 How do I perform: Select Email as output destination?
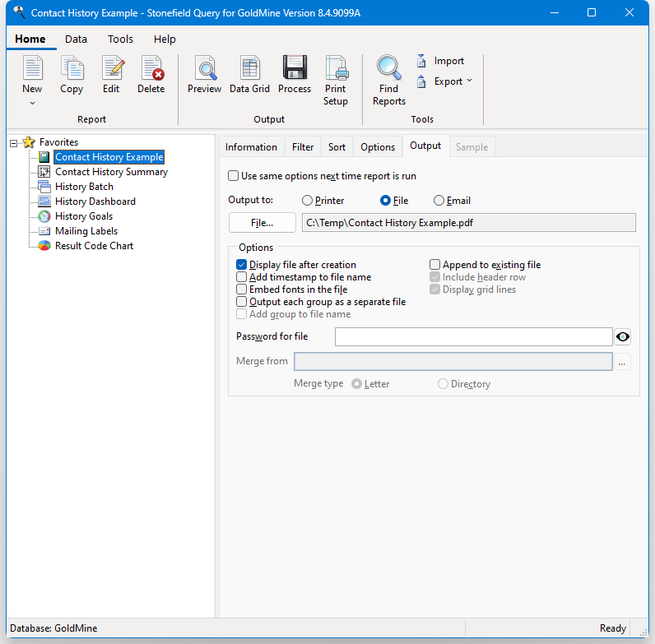click(439, 201)
